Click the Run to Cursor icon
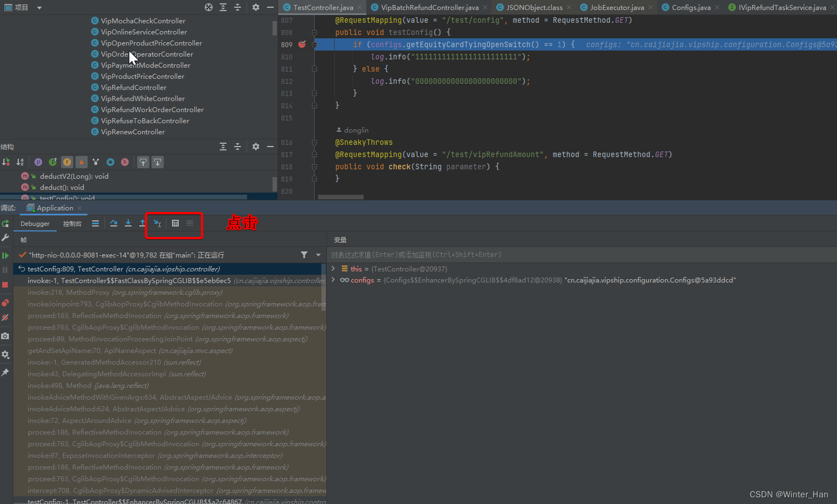837x504 pixels. tap(158, 223)
